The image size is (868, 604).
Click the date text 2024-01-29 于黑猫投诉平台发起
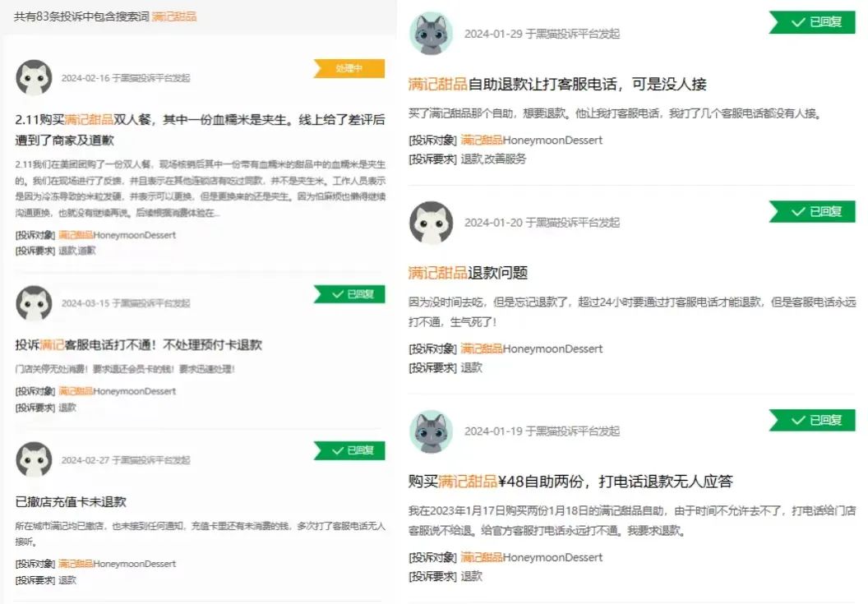pos(542,34)
